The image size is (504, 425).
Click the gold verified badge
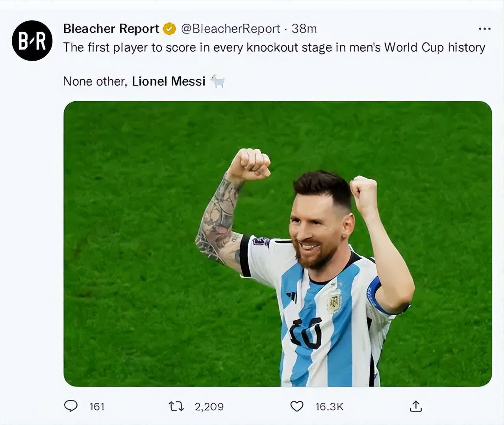point(169,29)
